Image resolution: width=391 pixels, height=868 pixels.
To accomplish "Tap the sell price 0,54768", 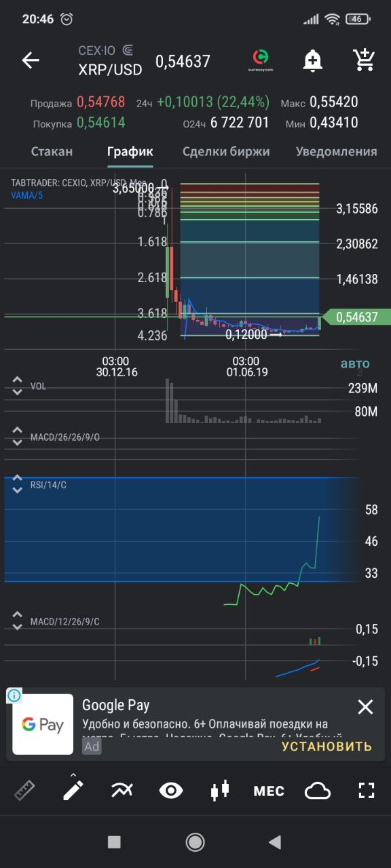I will pyautogui.click(x=100, y=102).
